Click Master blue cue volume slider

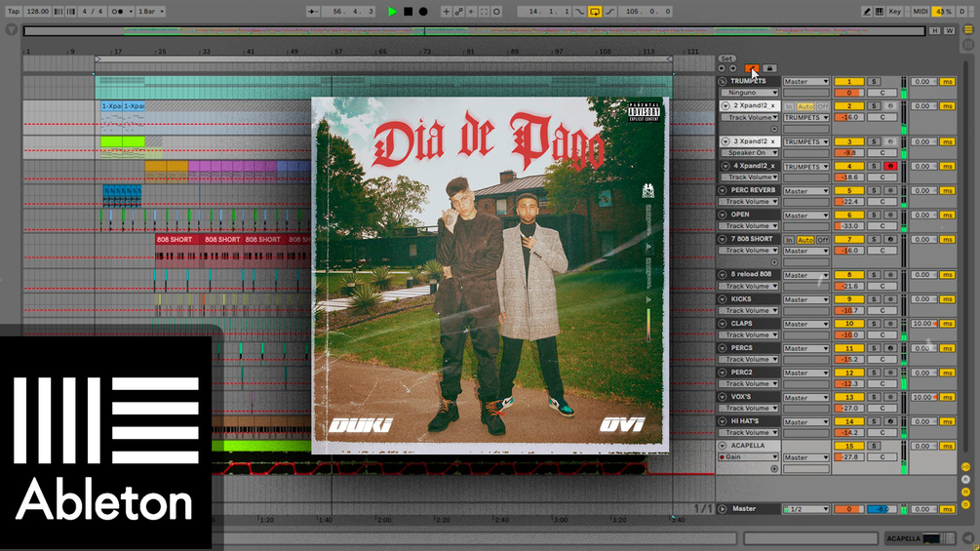pyautogui.click(x=882, y=509)
